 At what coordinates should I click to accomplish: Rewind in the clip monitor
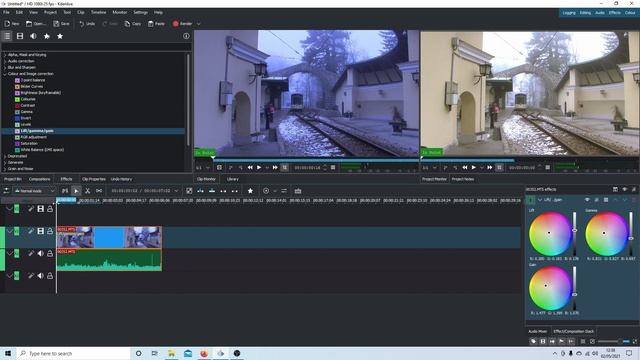pos(250,168)
